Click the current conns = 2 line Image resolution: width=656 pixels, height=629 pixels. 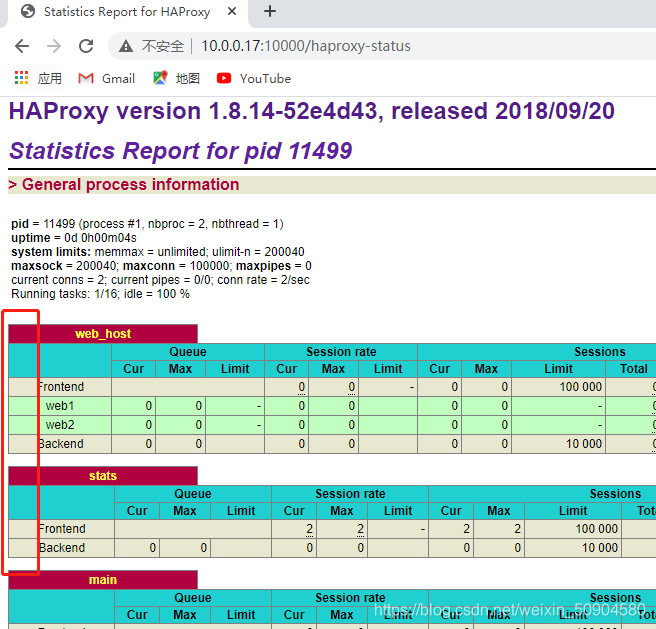point(160,280)
